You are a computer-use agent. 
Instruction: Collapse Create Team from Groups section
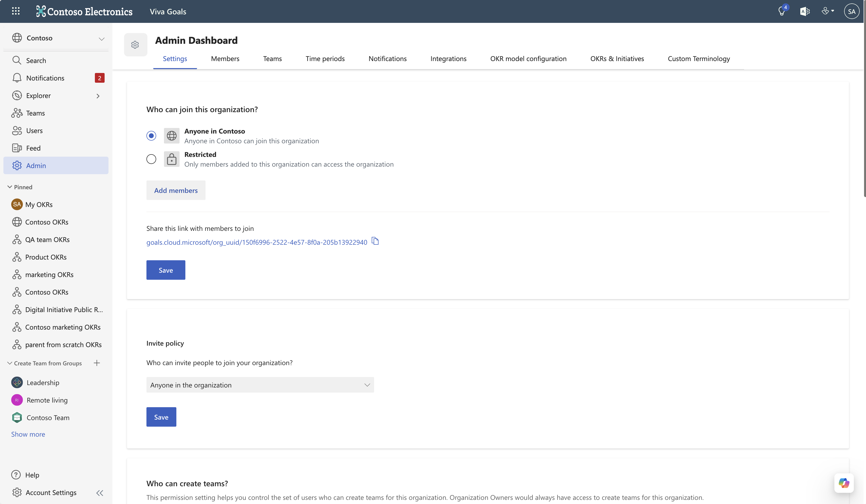point(10,363)
